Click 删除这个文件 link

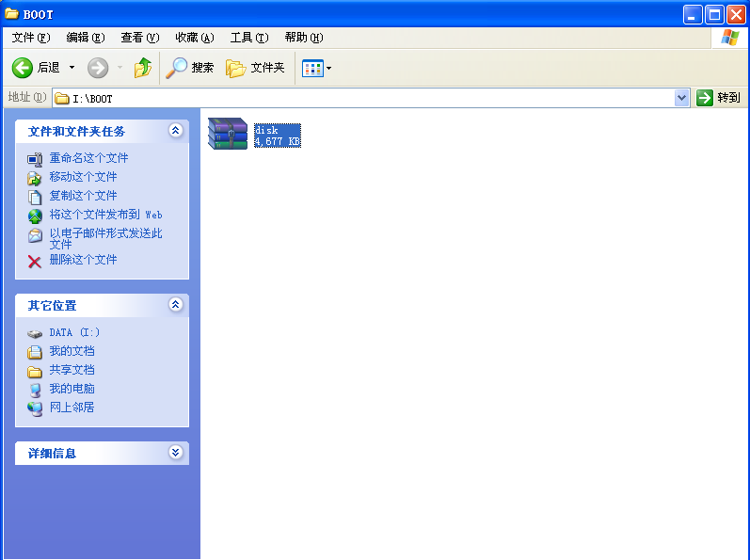[x=83, y=259]
